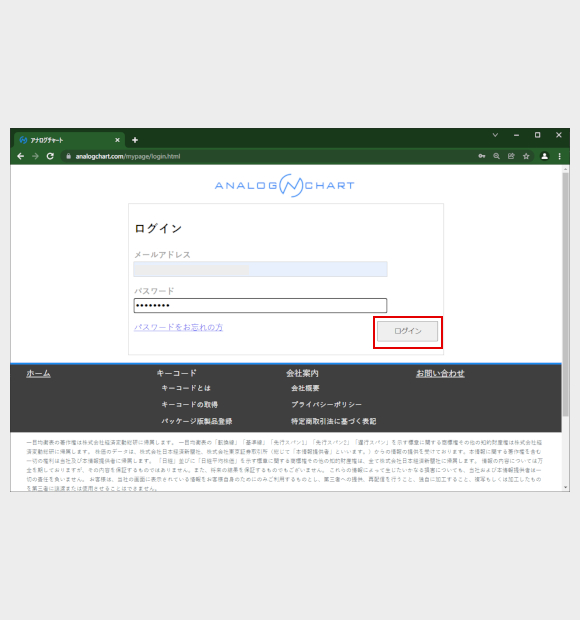The width and height of the screenshot is (580, 620).
Task: Click the キーコード footer heading
Action: (x=176, y=373)
